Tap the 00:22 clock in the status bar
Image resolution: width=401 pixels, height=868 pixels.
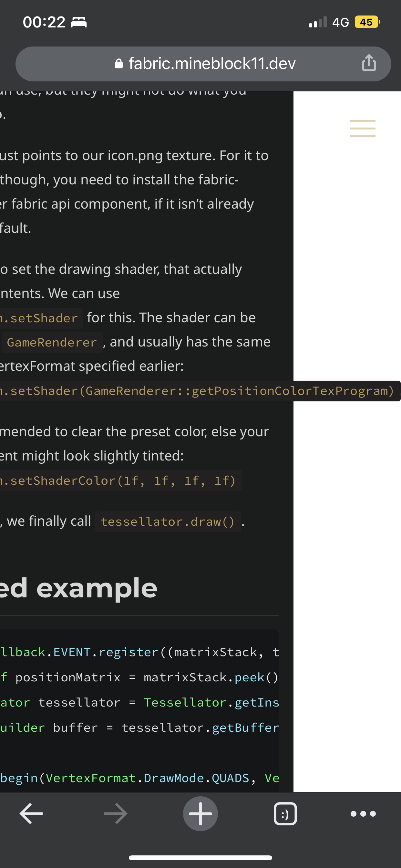point(44,22)
